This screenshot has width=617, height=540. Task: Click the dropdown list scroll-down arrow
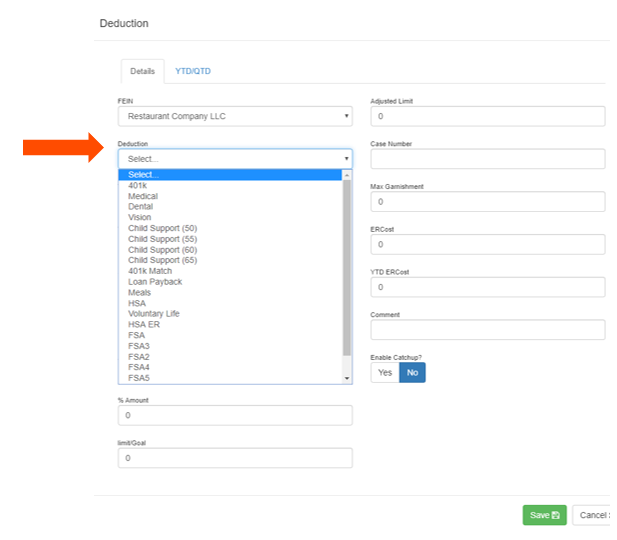[347, 378]
